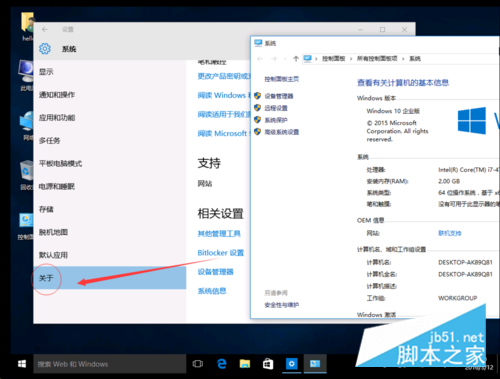
Task: Switch to the System control panel taskbar button
Action: [x=315, y=364]
